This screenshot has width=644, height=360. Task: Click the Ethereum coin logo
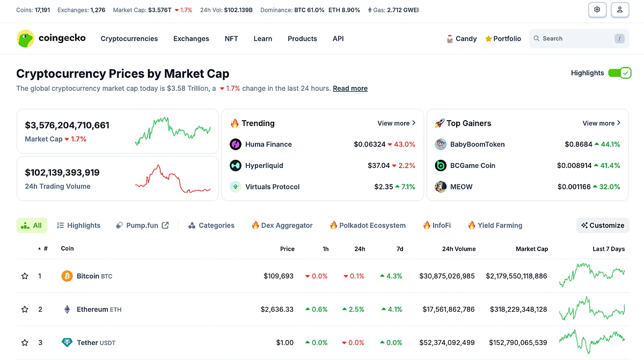[67, 309]
